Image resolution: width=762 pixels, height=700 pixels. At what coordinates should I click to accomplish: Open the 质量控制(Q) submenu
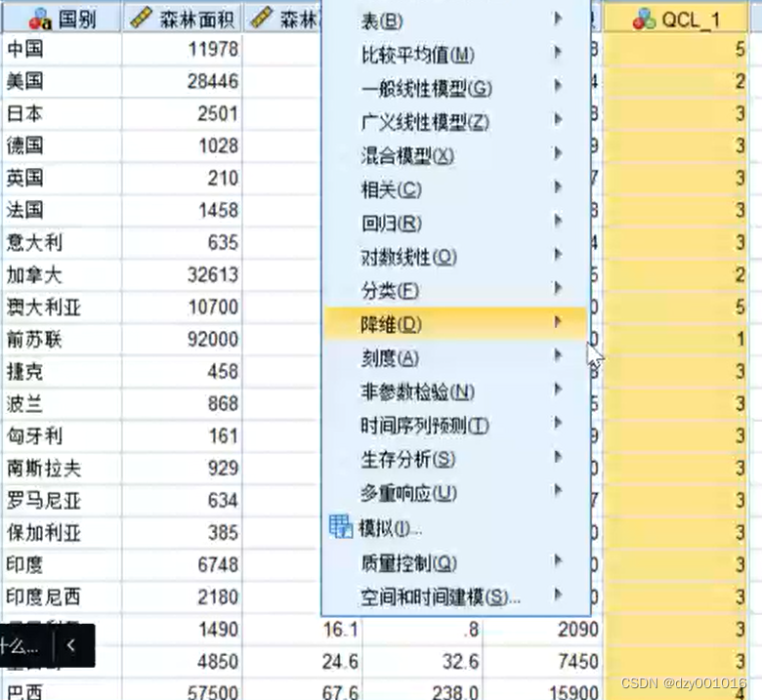tap(456, 562)
